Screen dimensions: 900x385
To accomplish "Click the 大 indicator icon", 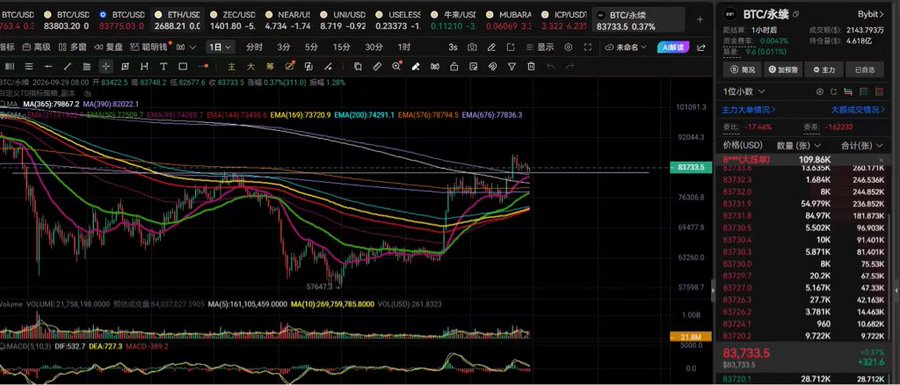I will click(251, 67).
